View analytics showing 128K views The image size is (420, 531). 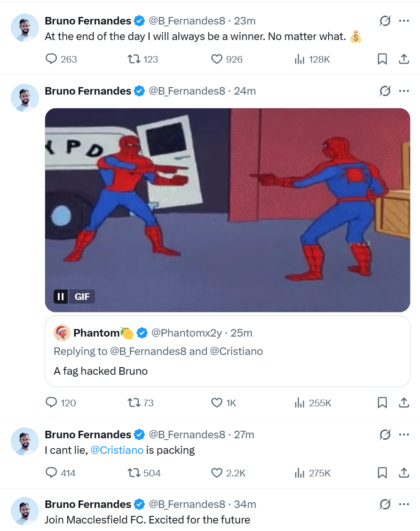pyautogui.click(x=300, y=59)
